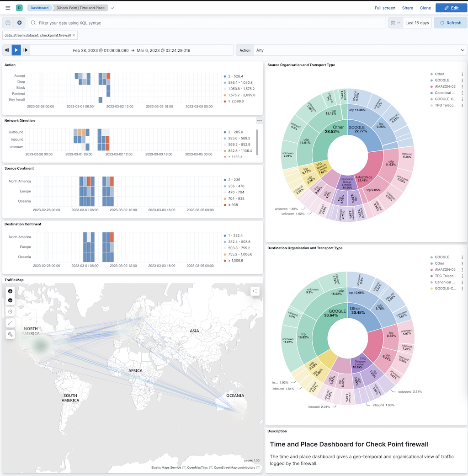
Task: Zoom in on the Traffic Map
Action: (x=10, y=291)
